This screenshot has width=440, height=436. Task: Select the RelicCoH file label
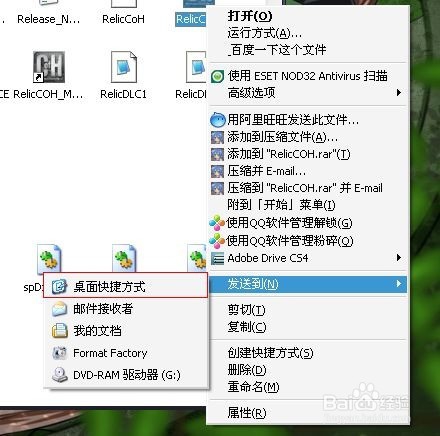pyautogui.click(x=123, y=19)
